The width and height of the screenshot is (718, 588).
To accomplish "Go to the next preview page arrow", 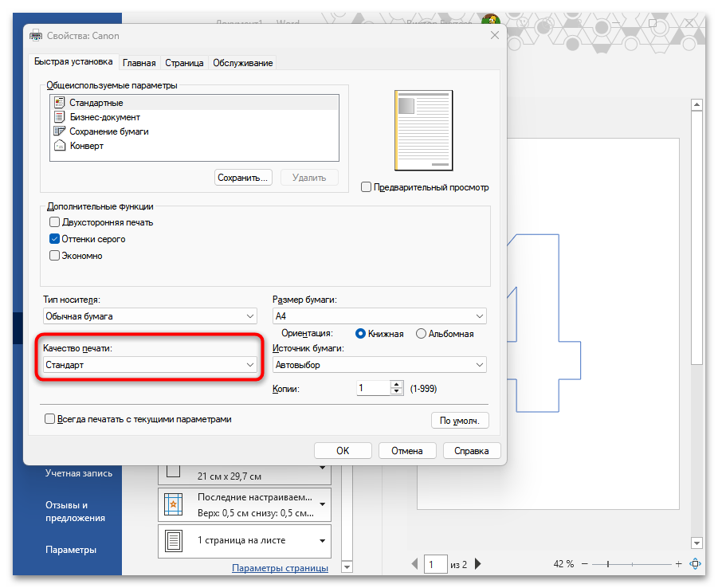I will pos(478,564).
